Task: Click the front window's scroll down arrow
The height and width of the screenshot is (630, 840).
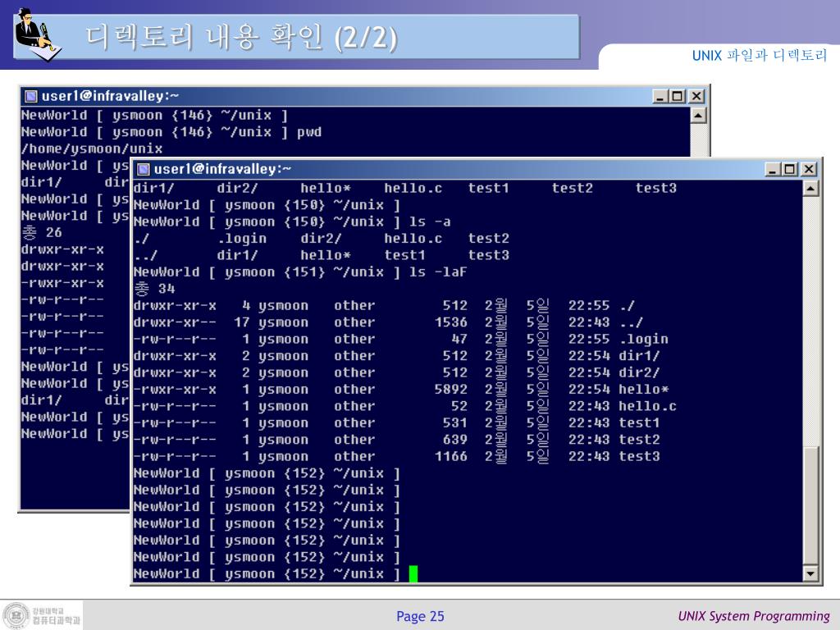Action: click(810, 573)
